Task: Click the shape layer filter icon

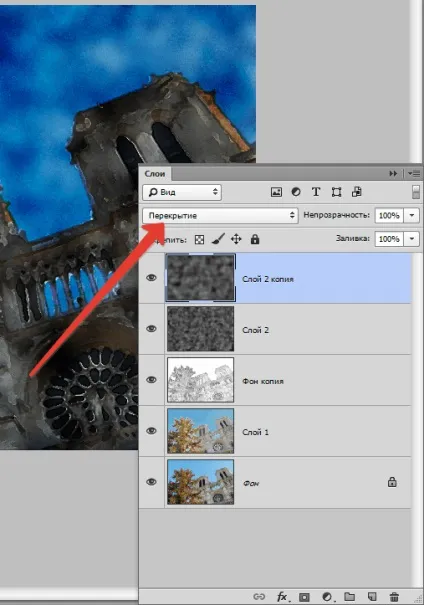Action: pyautogui.click(x=336, y=192)
